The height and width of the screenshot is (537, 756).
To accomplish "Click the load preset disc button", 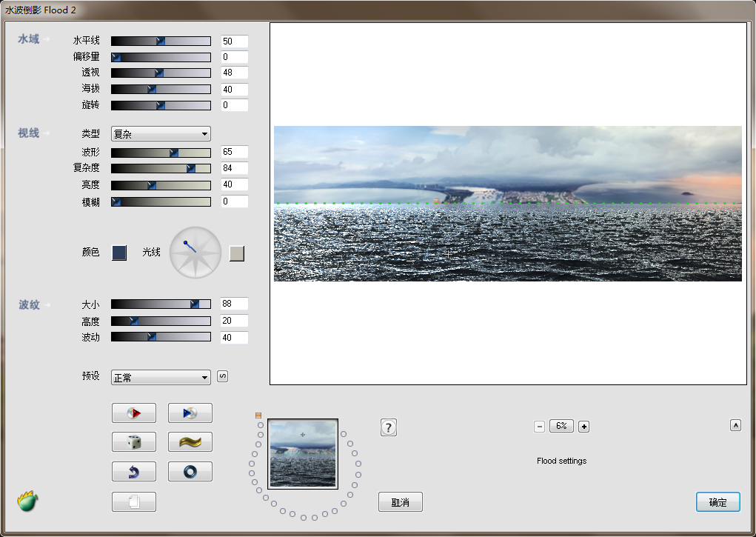I will click(x=133, y=413).
